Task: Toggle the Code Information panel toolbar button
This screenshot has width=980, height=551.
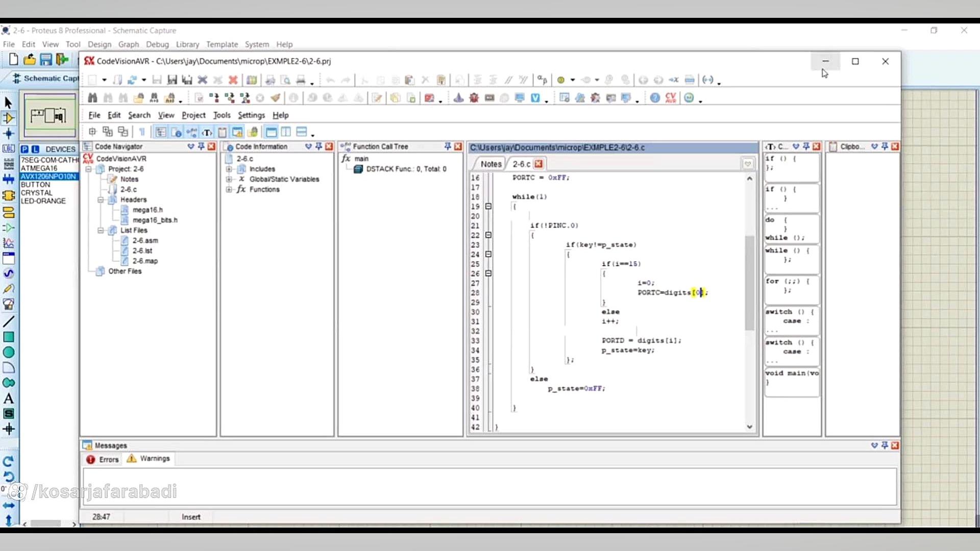Action: coord(176,133)
